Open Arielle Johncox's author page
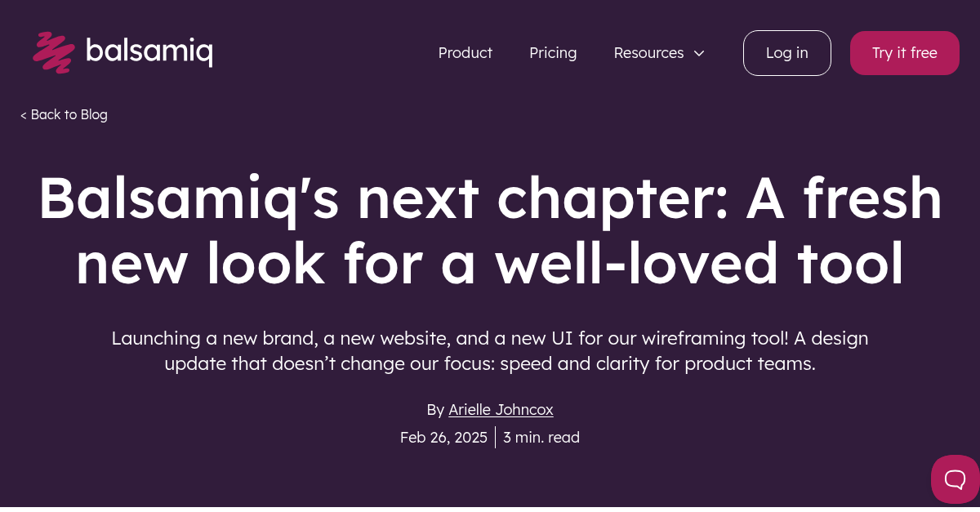980x512 pixels. pyautogui.click(x=501, y=409)
